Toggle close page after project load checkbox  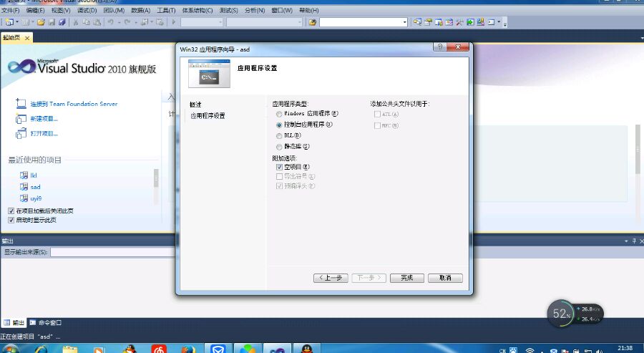pyautogui.click(x=11, y=211)
